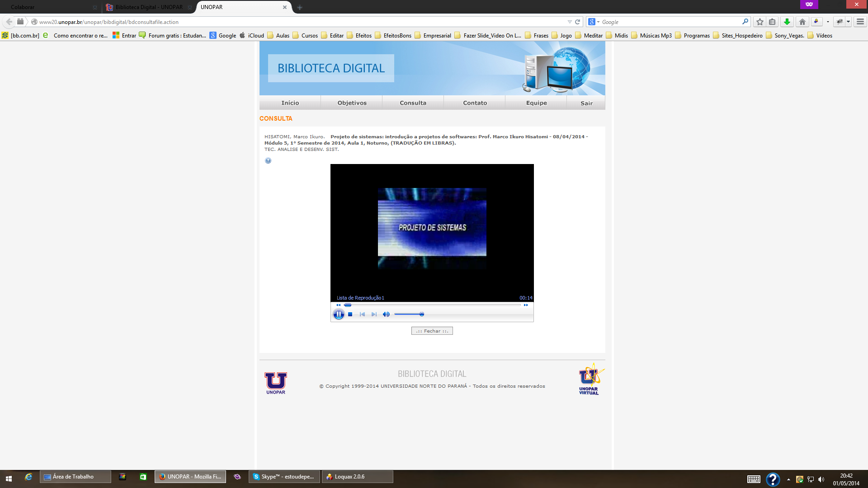The width and height of the screenshot is (868, 488).
Task: Click Sair to log out
Action: 586,103
